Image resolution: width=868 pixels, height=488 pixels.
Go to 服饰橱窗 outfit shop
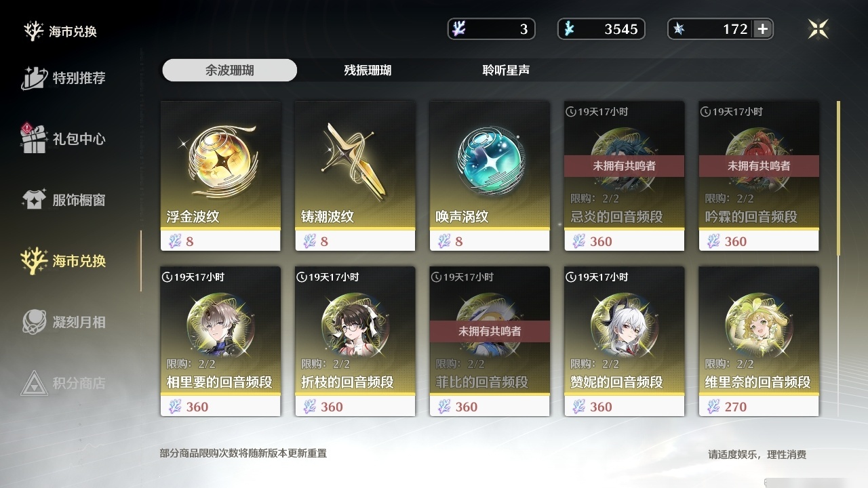[x=64, y=200]
